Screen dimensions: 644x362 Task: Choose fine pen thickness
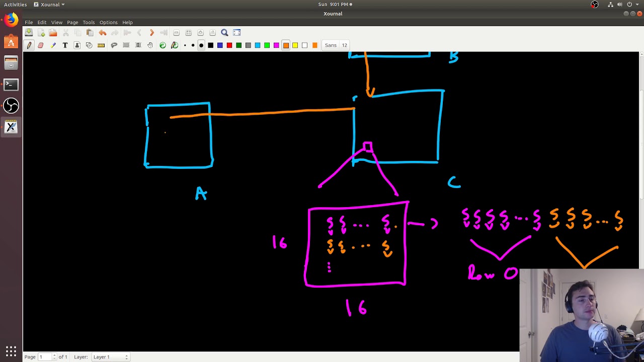(x=185, y=45)
